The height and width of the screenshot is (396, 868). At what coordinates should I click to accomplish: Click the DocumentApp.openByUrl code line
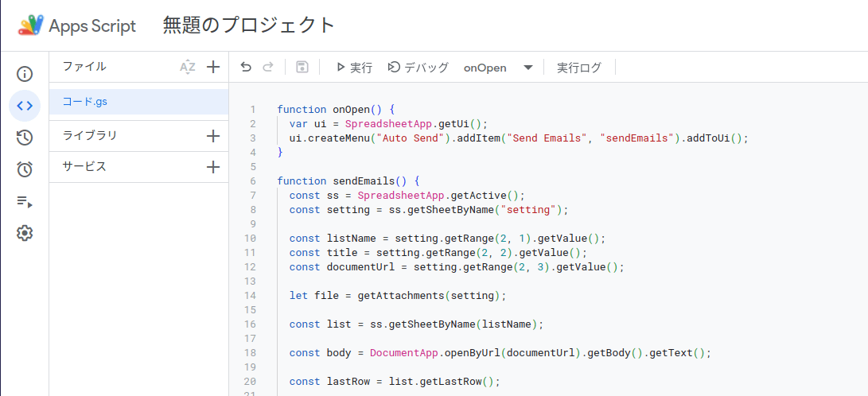(x=500, y=353)
